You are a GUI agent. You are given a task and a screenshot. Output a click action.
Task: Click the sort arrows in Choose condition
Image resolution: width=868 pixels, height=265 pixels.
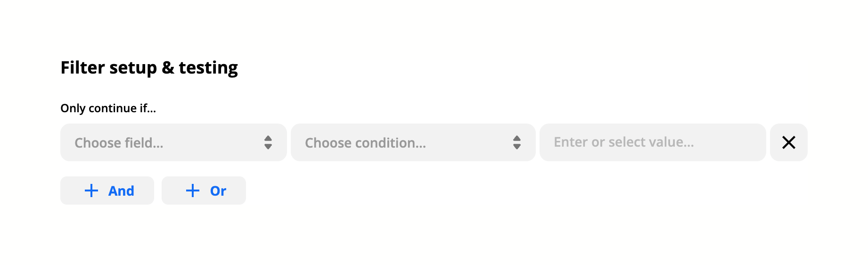click(x=517, y=142)
